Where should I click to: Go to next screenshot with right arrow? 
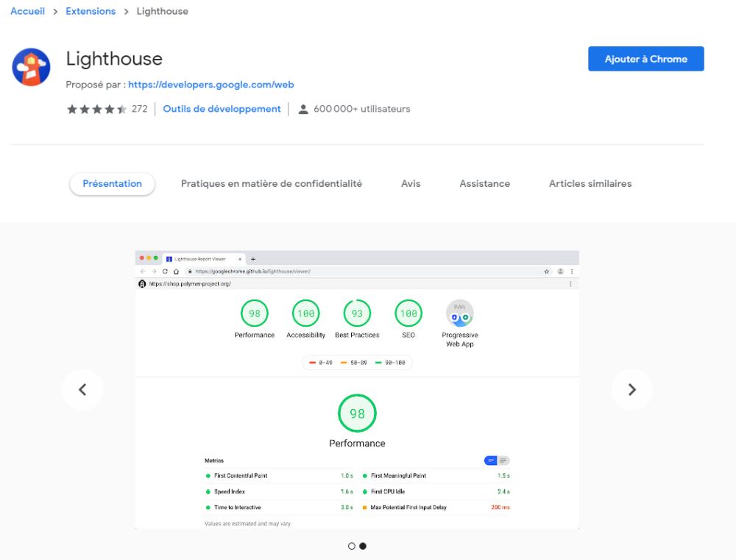click(x=631, y=389)
